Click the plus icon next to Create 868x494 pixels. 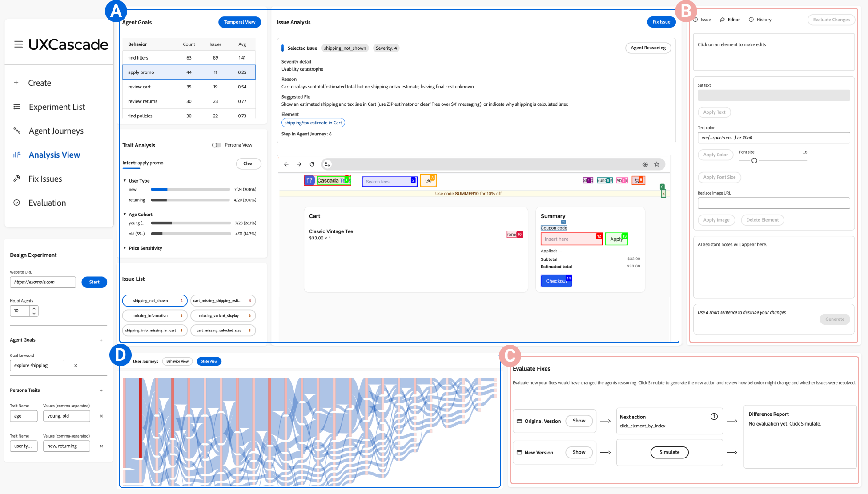pyautogui.click(x=16, y=83)
